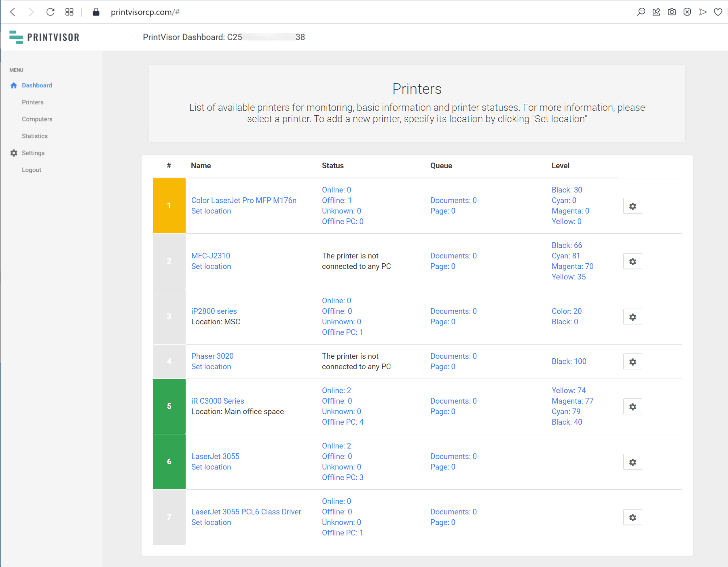The width and height of the screenshot is (728, 567).
Task: Click Logout in the sidebar
Action: [x=32, y=170]
